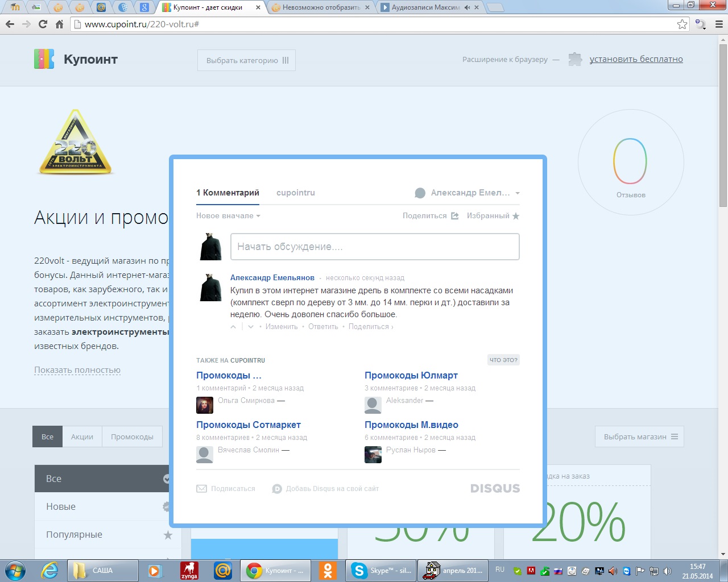This screenshot has height=582, width=728.
Task: Expand the Александр Емел... user menu
Action: click(467, 193)
